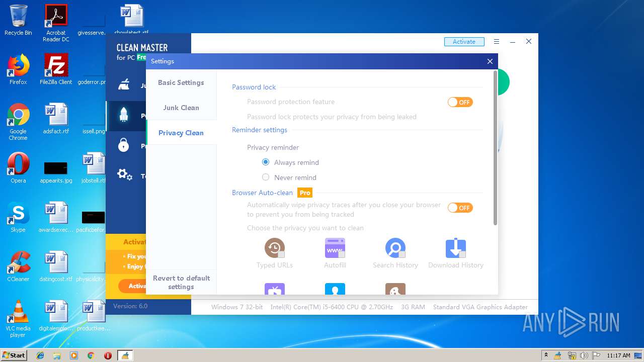Open the Windows Start menu

[14, 355]
